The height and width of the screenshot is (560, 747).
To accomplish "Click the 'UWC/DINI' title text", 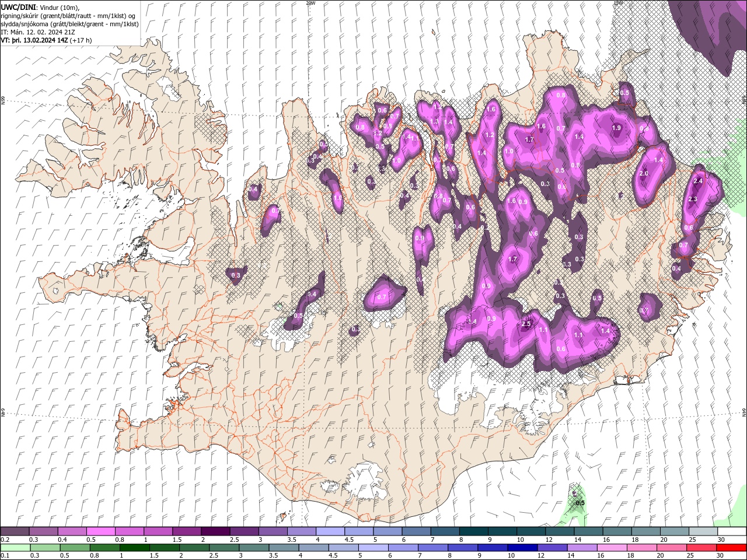I will point(18,7).
